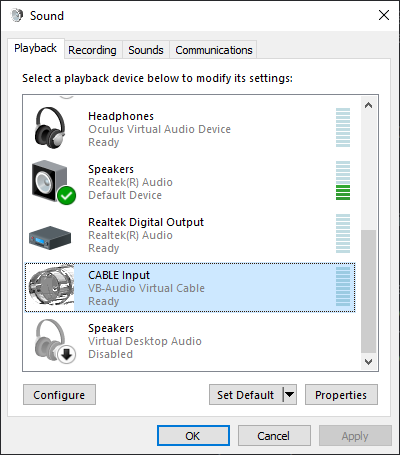Viewport: 400px width, 455px height.
Task: Click the Headphones volume level meter
Action: [343, 127]
